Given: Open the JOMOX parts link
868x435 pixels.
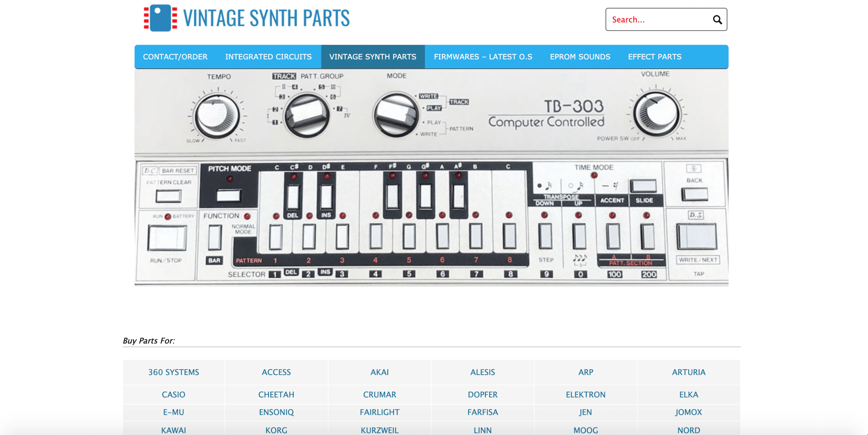Looking at the screenshot, I should [689, 412].
